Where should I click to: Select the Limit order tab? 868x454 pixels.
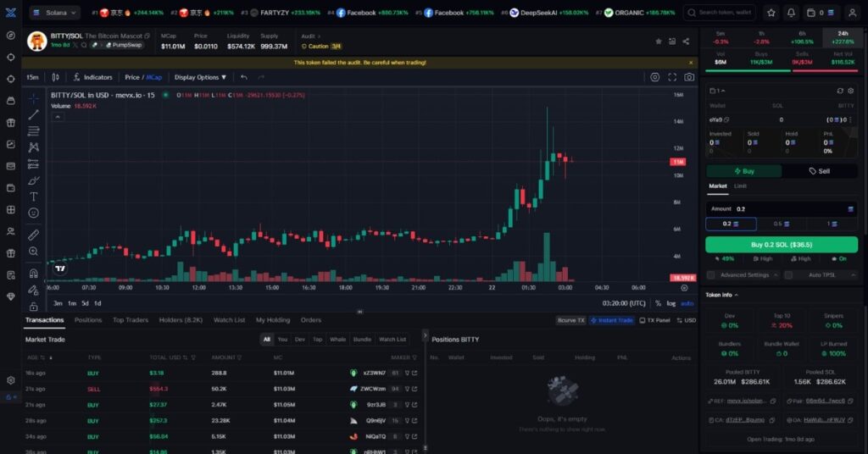[x=741, y=186]
